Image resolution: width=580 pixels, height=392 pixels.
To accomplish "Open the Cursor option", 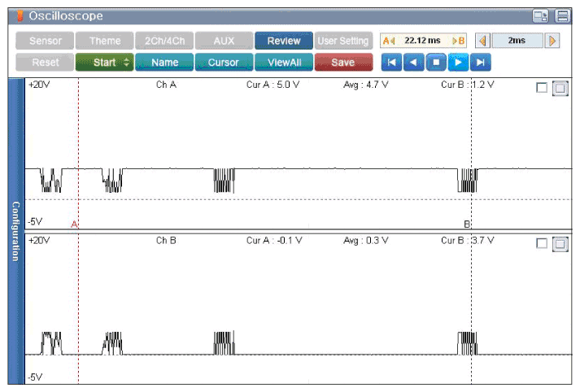I will (x=224, y=62).
